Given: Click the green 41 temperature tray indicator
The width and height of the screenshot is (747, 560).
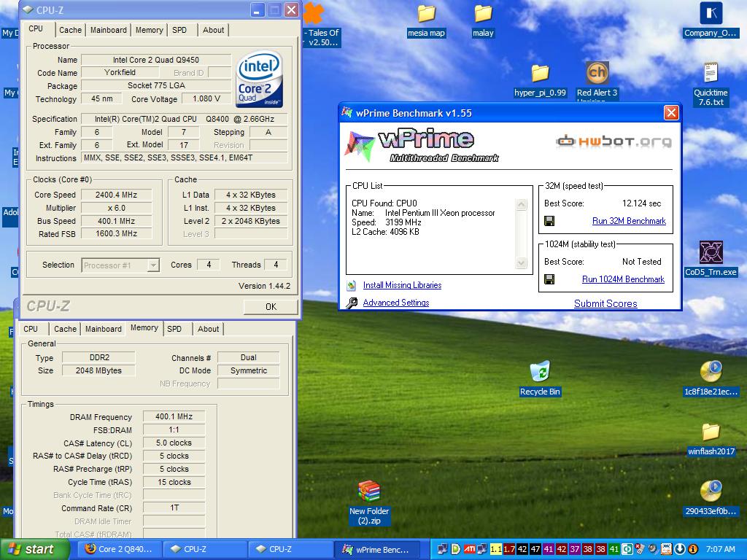Looking at the screenshot, I should [614, 549].
